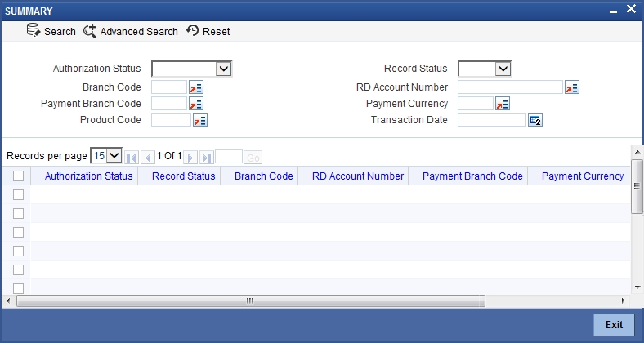Tick the sixth result row checkbox

[19, 288]
